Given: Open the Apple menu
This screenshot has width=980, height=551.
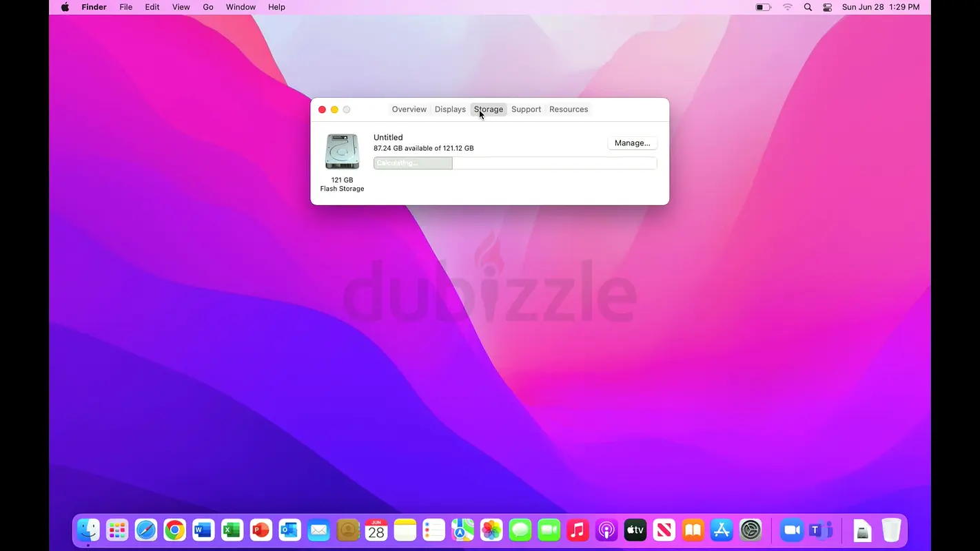Looking at the screenshot, I should pyautogui.click(x=65, y=7).
